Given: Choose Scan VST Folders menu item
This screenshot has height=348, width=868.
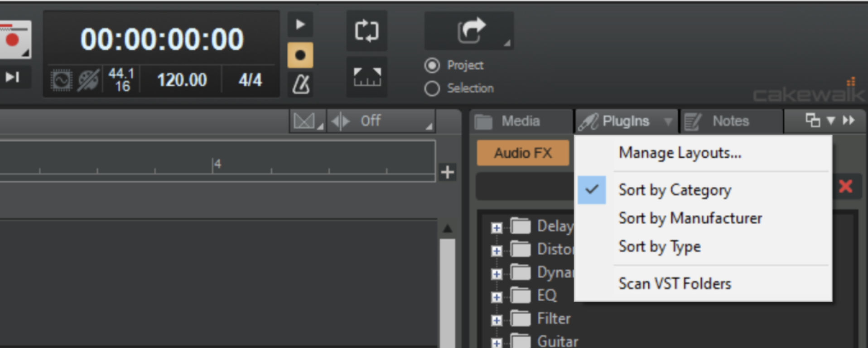Looking at the screenshot, I should 675,284.
